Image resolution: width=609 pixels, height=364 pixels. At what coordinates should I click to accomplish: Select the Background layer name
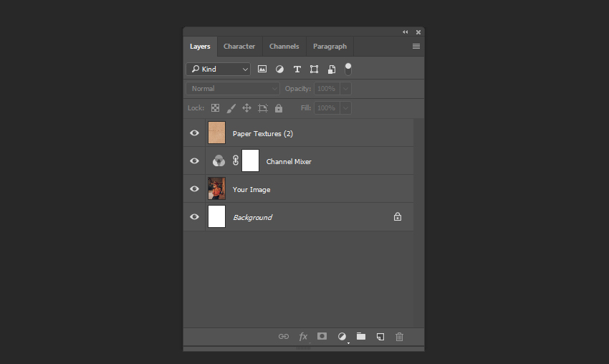pyautogui.click(x=252, y=218)
